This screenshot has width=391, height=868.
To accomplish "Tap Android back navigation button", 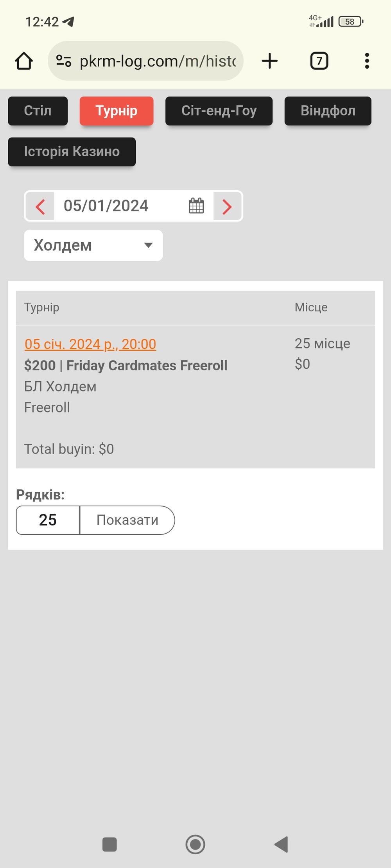I will pyautogui.click(x=282, y=844).
